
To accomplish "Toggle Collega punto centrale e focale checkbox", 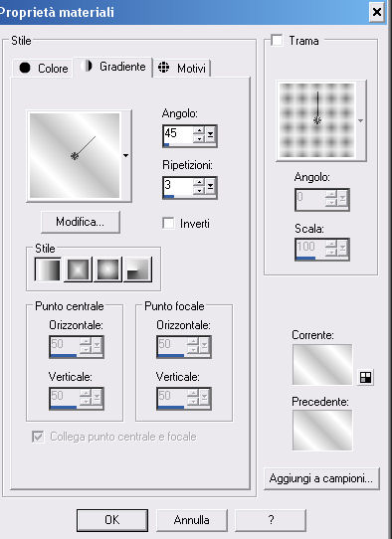I will (x=38, y=437).
